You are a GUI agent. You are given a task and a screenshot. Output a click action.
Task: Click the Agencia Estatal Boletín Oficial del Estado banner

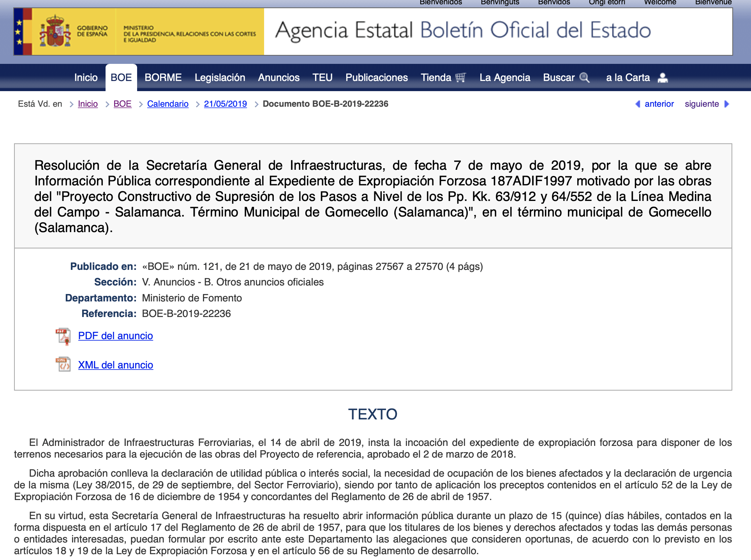(463, 31)
